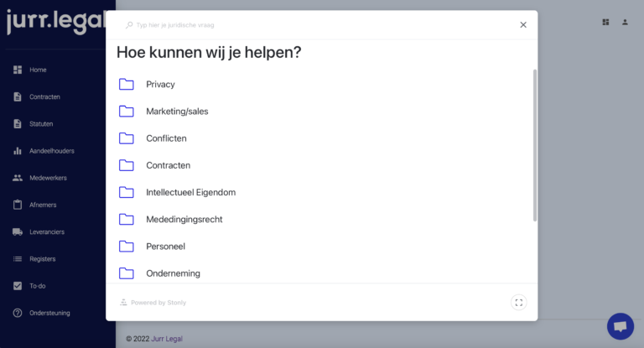Open the Mededingingsrecht folder icon
This screenshot has height=348, width=644.
tap(127, 220)
